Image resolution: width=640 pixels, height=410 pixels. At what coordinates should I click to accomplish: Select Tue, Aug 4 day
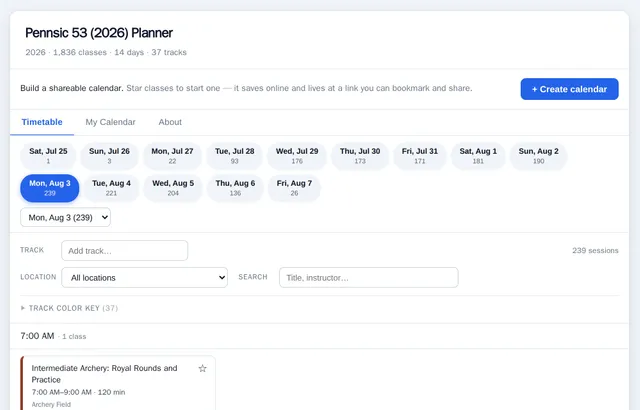click(x=111, y=188)
